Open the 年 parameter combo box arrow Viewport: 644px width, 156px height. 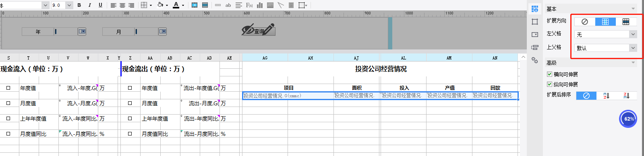pyautogui.click(x=82, y=31)
